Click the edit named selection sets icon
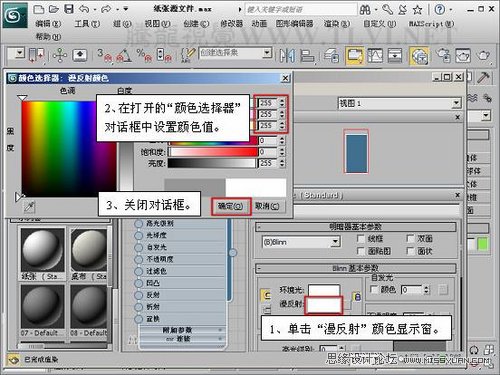 pos(188,55)
